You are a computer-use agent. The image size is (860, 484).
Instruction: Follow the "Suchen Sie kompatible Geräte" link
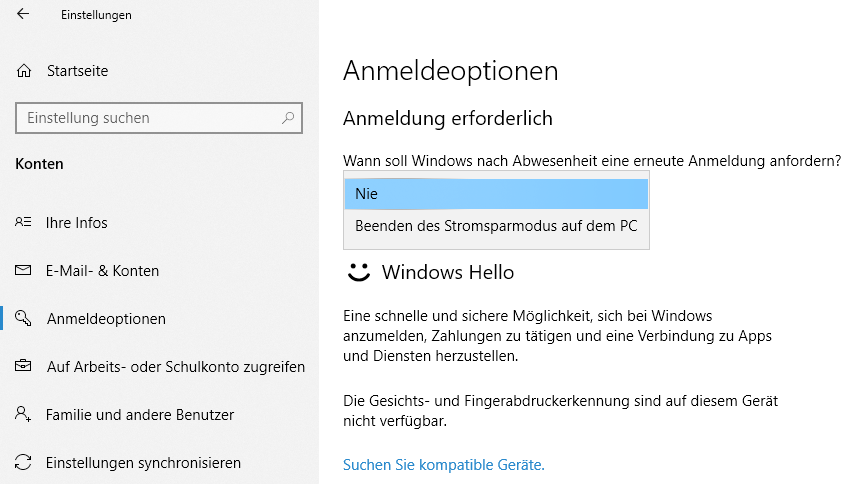coord(444,465)
